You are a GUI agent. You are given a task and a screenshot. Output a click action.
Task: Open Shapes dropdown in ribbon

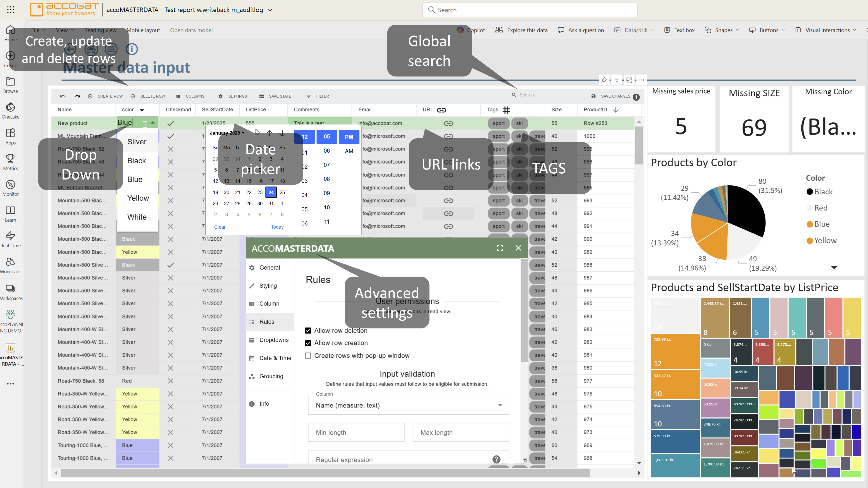tap(721, 30)
